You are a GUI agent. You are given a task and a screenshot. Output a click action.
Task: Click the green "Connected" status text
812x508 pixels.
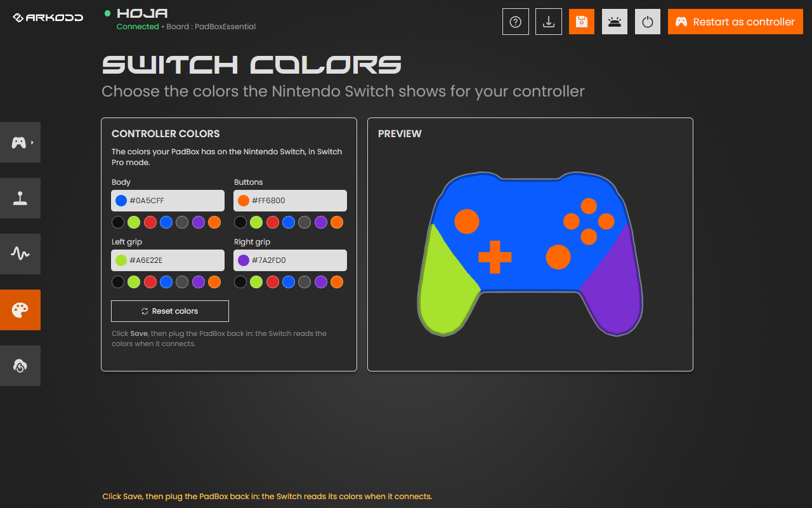(x=138, y=27)
